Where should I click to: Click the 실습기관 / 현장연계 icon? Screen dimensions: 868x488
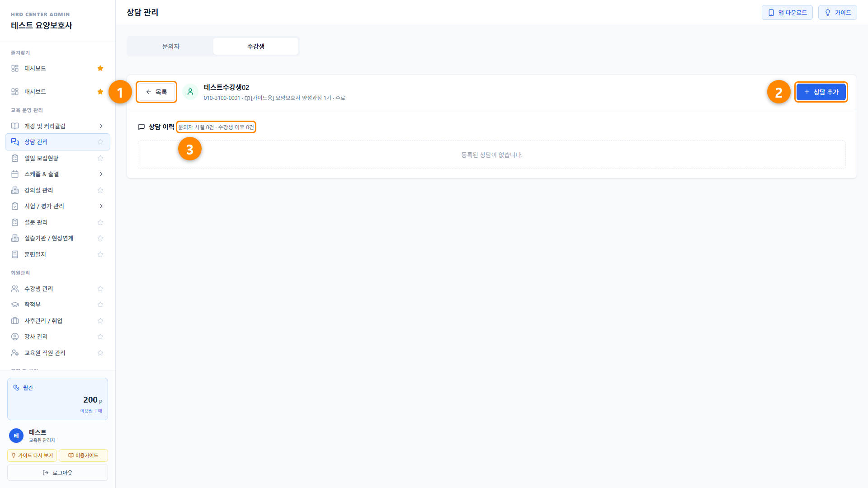(x=15, y=238)
